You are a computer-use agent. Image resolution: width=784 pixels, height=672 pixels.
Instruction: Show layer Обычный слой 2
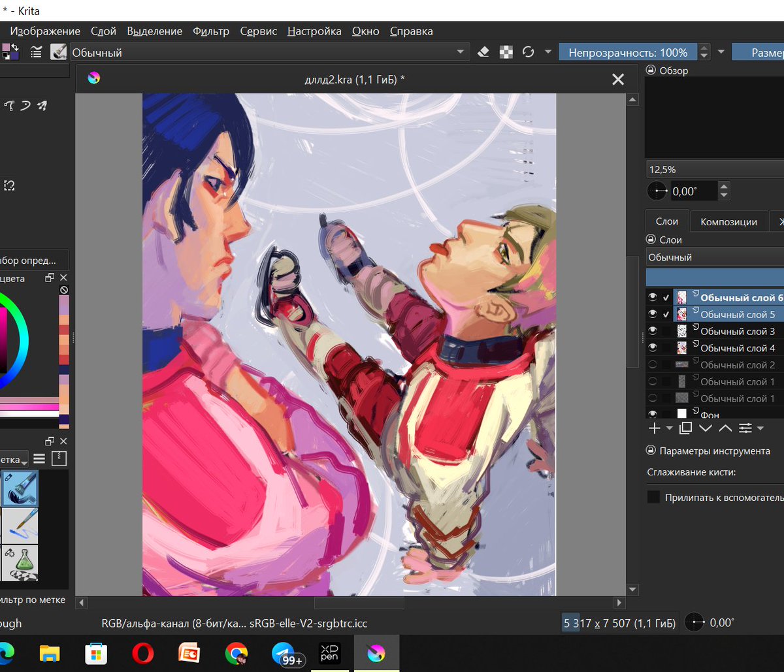[653, 365]
